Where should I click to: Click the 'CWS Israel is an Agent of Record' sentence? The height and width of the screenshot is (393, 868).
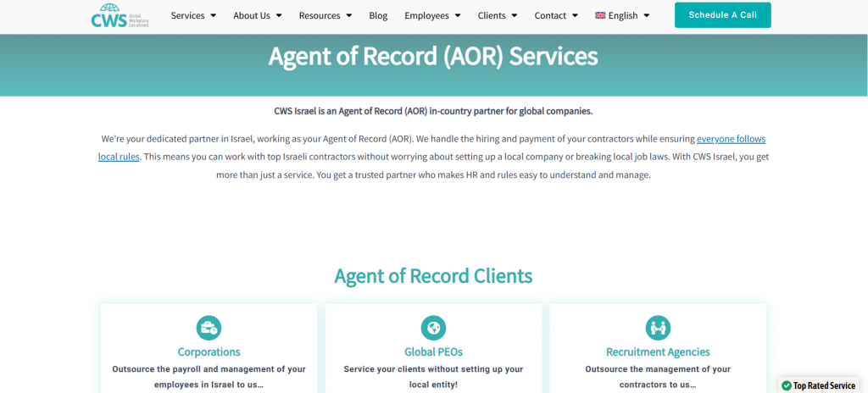(x=433, y=111)
